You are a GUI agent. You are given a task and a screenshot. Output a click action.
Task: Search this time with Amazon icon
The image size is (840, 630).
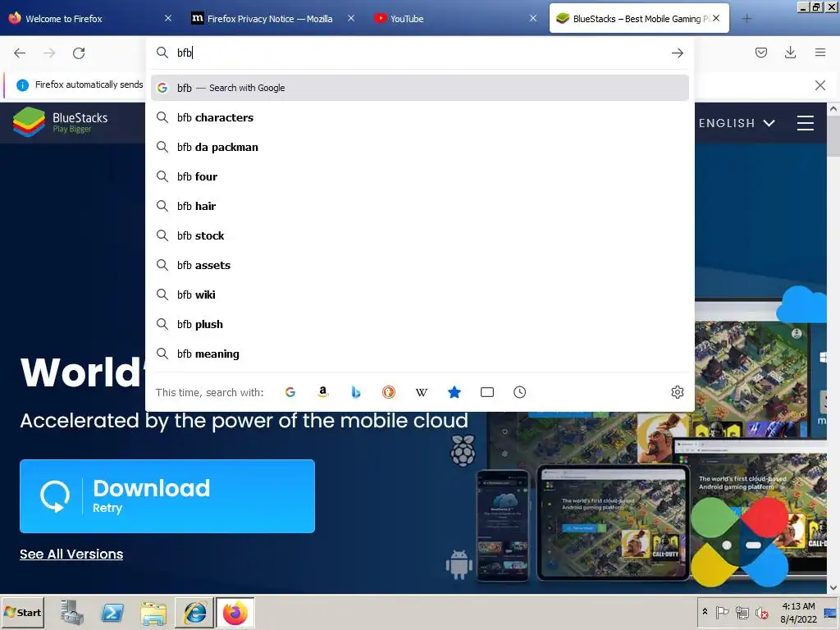pyautogui.click(x=322, y=392)
